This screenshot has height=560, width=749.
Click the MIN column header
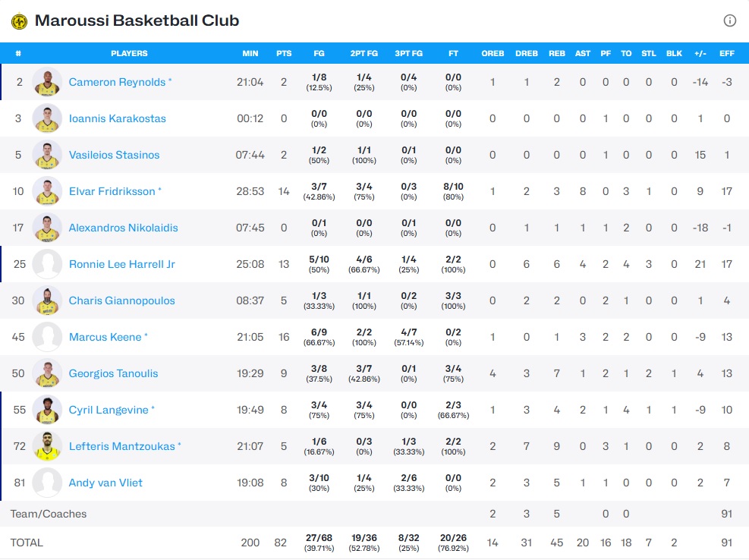pos(250,53)
